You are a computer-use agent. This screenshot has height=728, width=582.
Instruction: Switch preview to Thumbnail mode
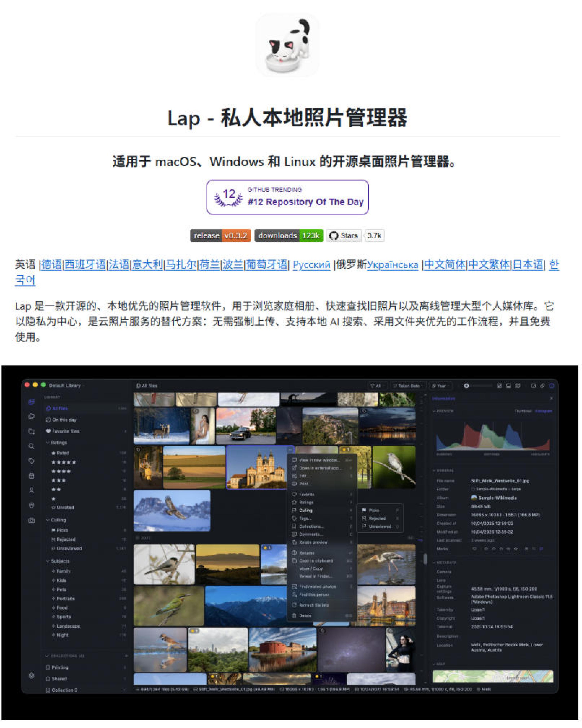pos(523,411)
